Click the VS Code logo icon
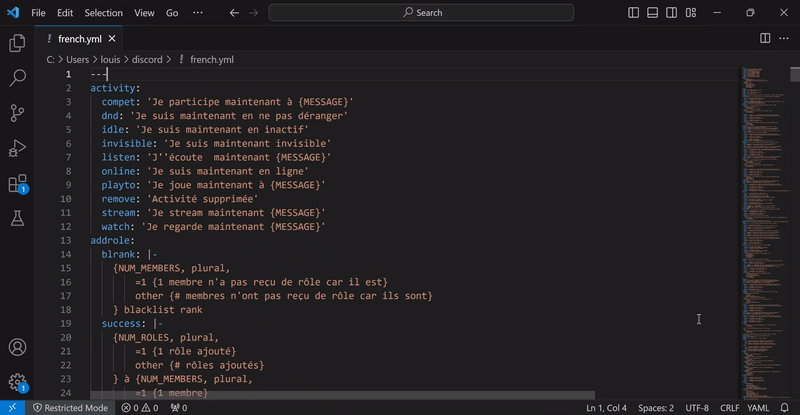Viewport: 800px width, 415px height. 13,12
